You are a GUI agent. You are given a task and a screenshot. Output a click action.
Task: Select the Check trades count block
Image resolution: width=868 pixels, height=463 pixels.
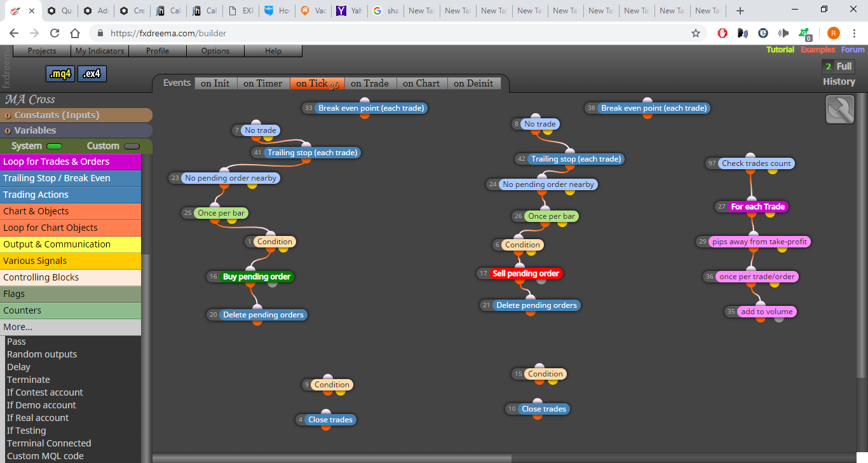(756, 163)
